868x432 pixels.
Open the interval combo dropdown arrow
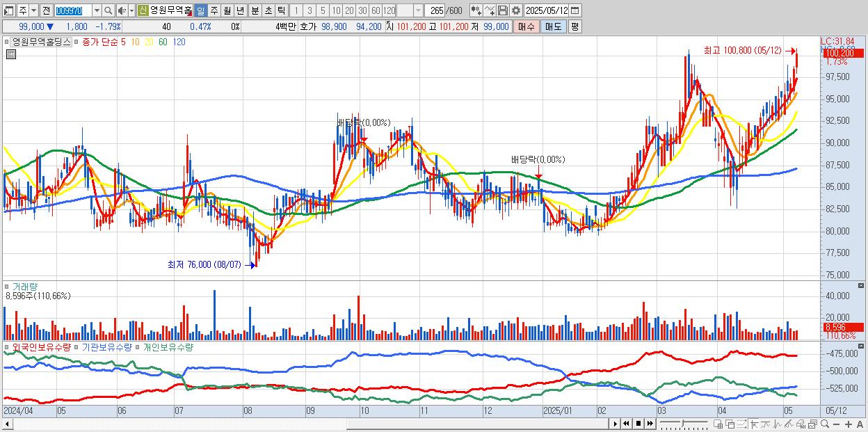point(418,10)
